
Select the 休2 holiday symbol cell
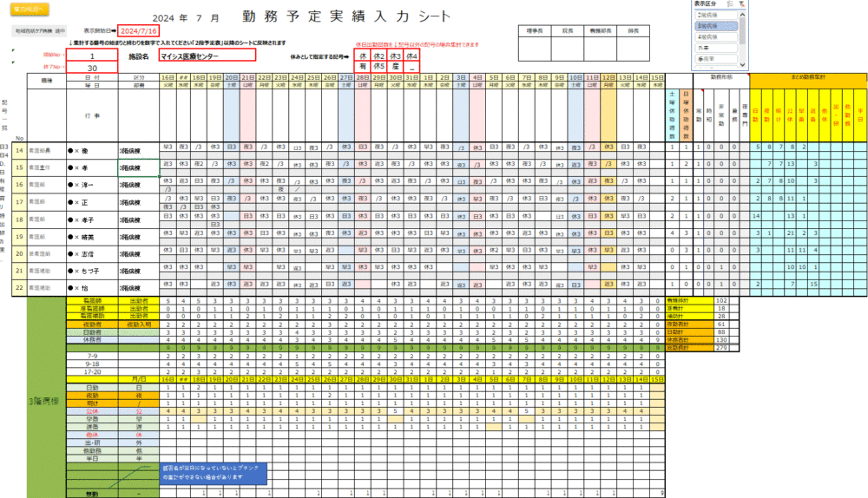click(379, 56)
